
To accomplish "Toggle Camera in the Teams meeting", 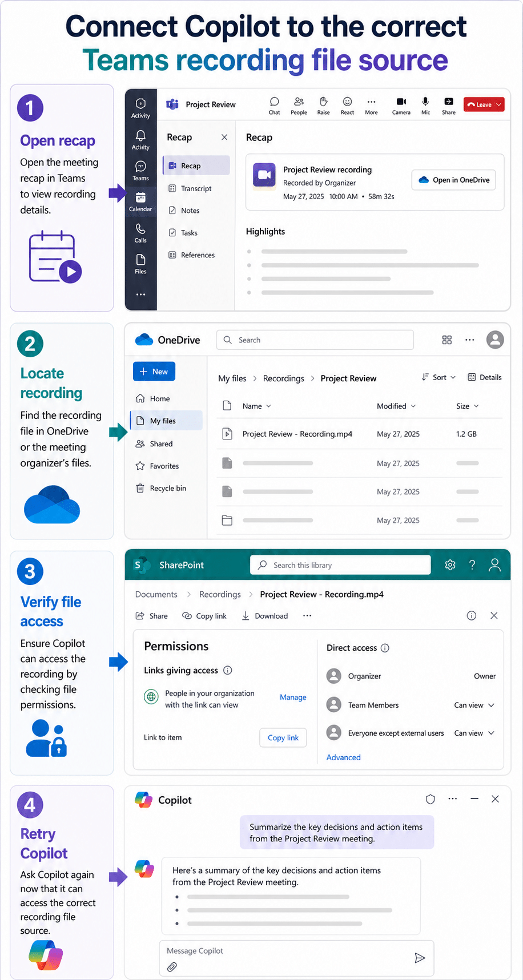I will pos(401,106).
